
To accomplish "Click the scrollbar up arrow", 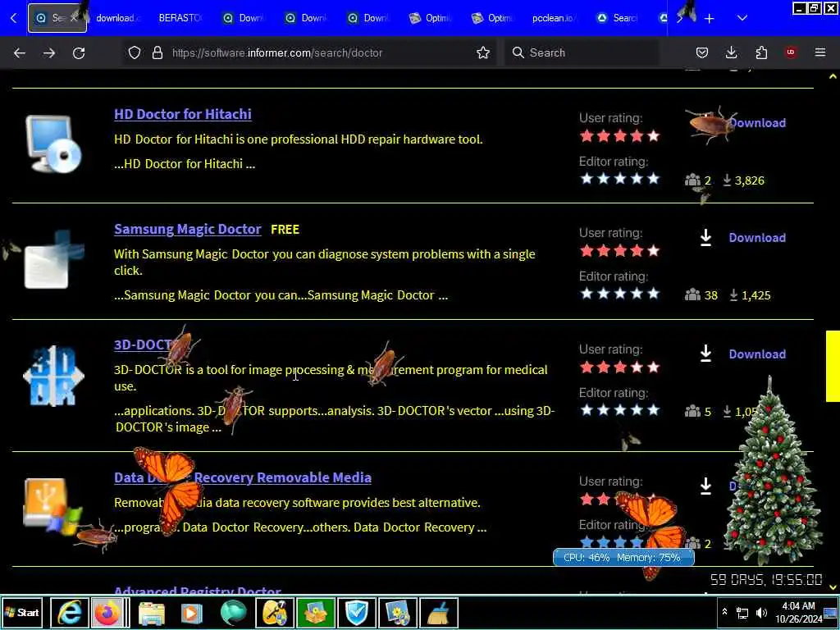I will click(833, 76).
